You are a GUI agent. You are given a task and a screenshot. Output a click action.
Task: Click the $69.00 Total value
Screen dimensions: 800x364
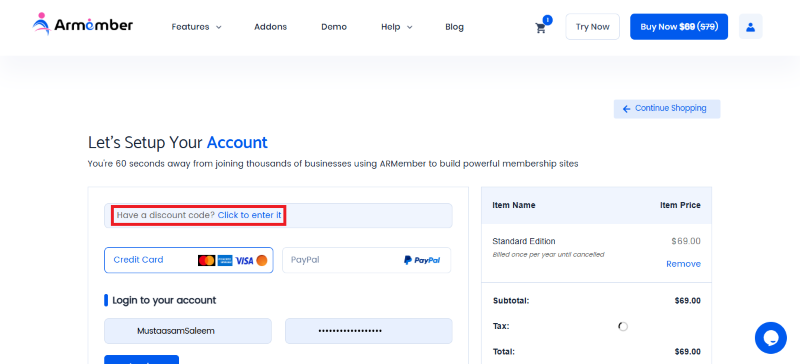[x=687, y=351]
